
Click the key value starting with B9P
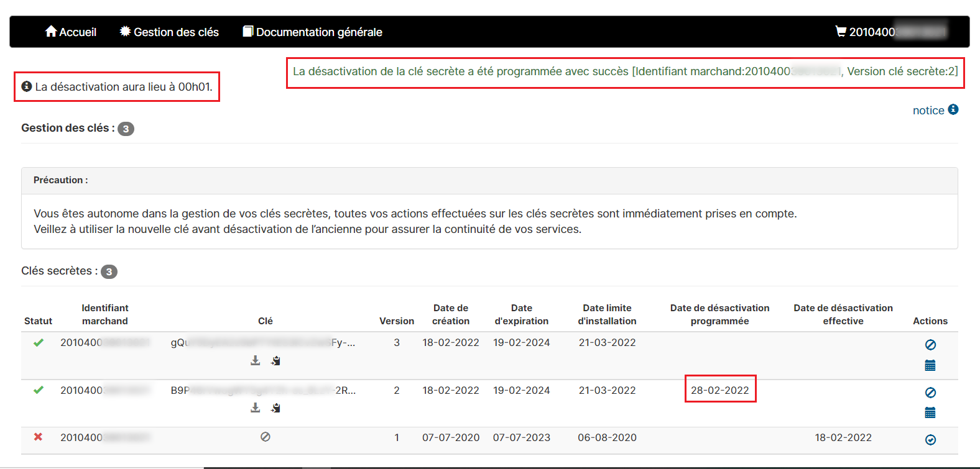263,390
